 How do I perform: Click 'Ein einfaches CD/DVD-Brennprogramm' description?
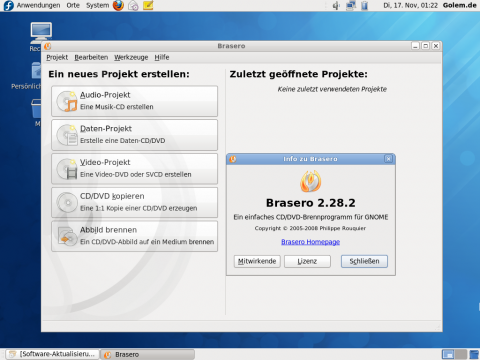tap(311, 217)
